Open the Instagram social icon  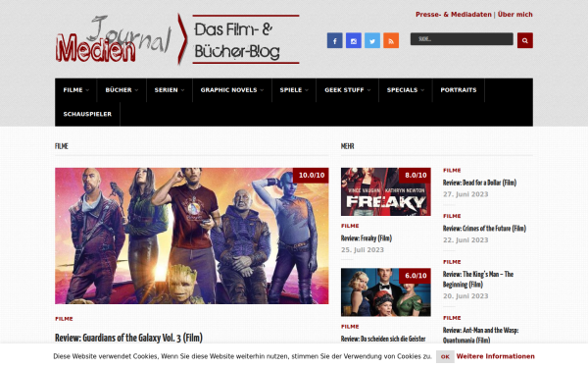pos(353,40)
